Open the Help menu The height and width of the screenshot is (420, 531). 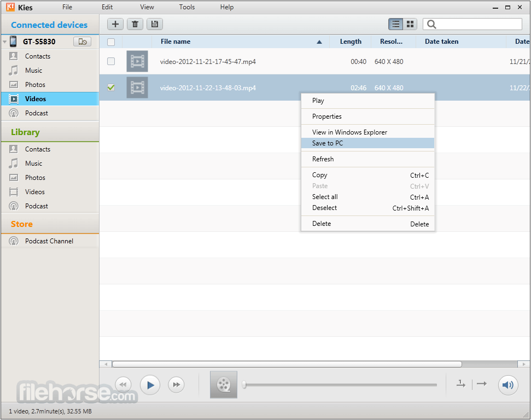pyautogui.click(x=227, y=7)
